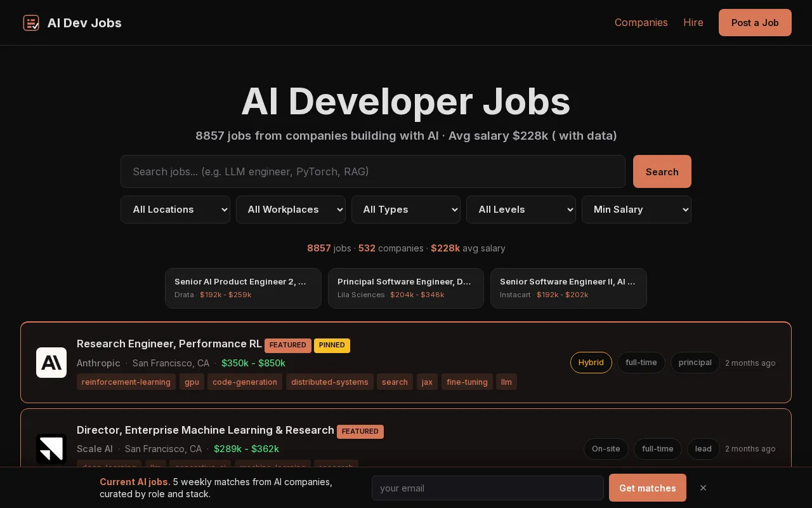Click the Scale AI company logo
Screen dimensions: 812x508
tap(51, 449)
